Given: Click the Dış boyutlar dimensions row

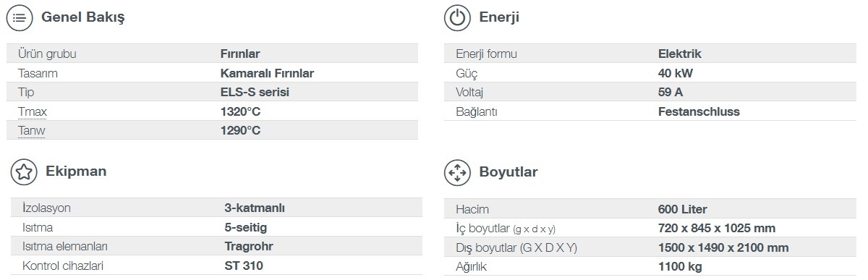Looking at the screenshot, I should click(651, 247).
